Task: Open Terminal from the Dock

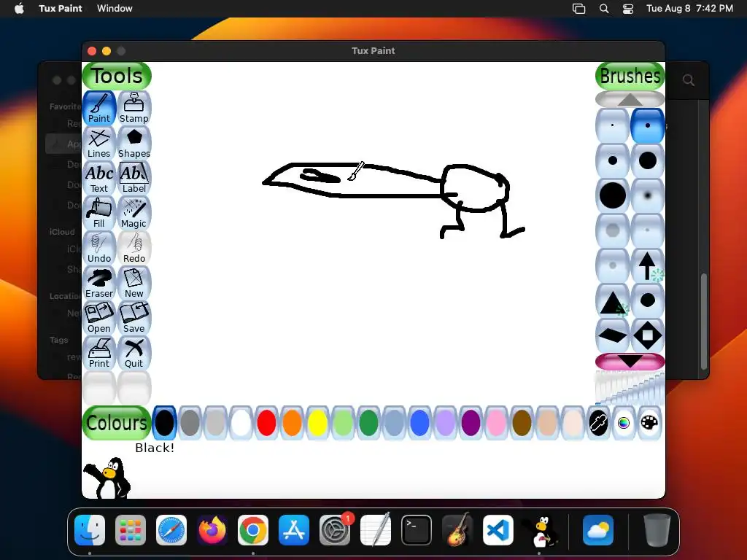Action: (x=417, y=529)
